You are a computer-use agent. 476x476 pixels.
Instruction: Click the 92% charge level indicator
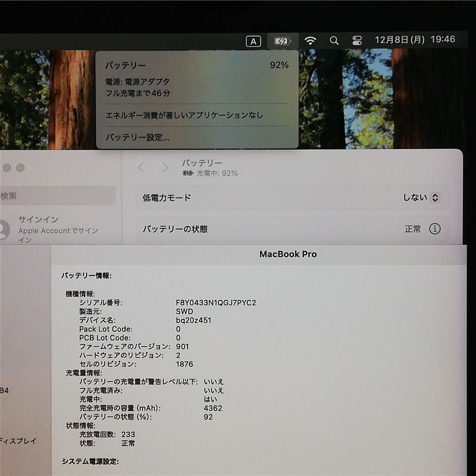coord(279,65)
